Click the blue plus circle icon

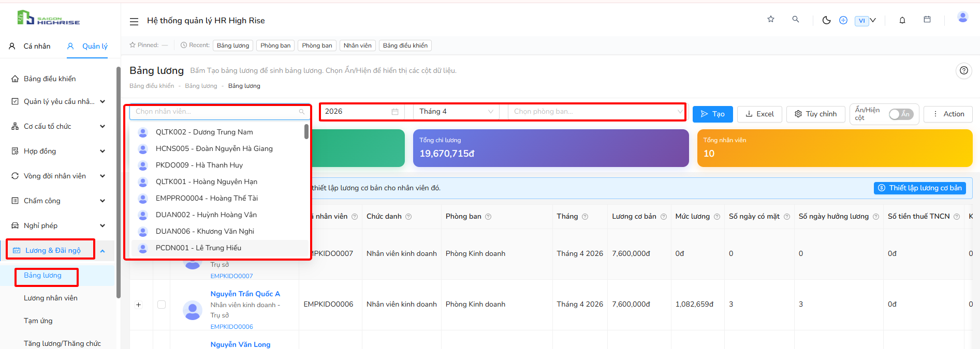843,20
